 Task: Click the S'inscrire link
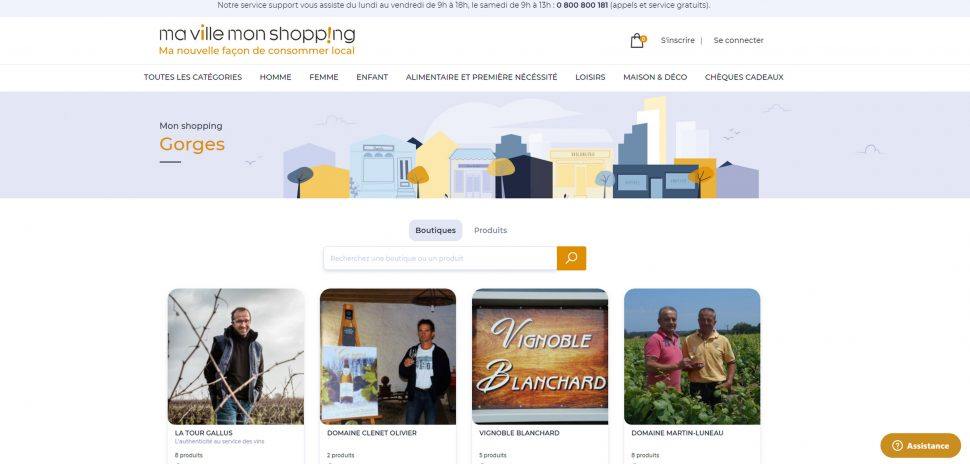[677, 40]
